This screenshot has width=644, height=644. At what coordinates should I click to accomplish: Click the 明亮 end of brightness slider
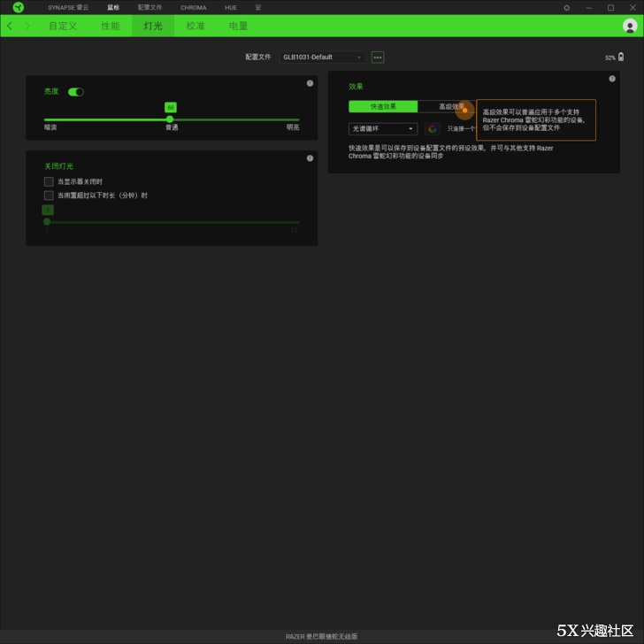[x=293, y=127]
